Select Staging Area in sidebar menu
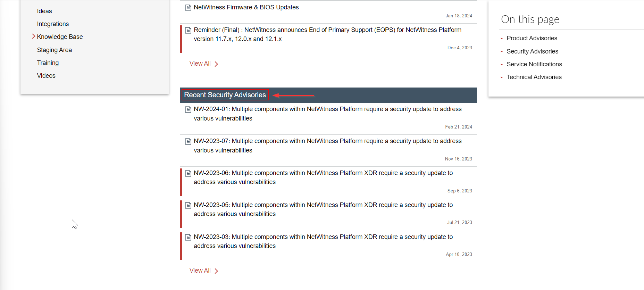 pyautogui.click(x=55, y=50)
